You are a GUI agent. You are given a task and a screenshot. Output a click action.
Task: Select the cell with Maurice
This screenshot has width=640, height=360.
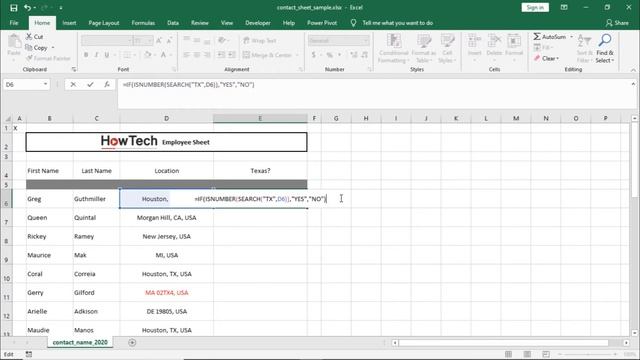click(x=49, y=255)
